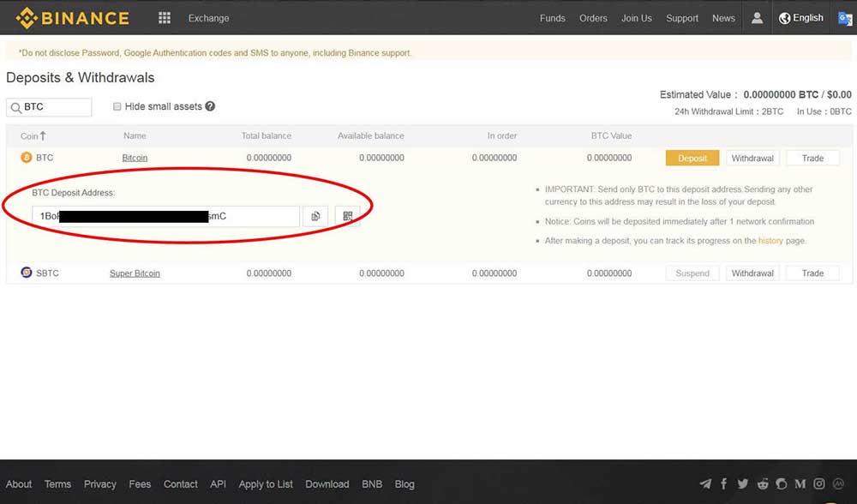Click the Estimated Value text
Image resolution: width=857 pixels, height=504 pixels.
click(x=755, y=94)
